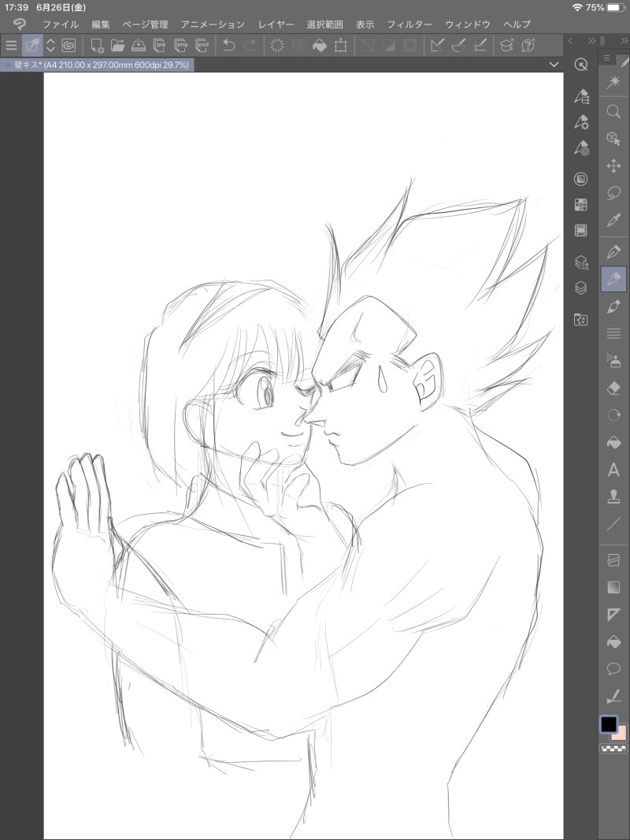The height and width of the screenshot is (840, 630).
Task: Save the document with Save icon
Action: click(x=139, y=46)
